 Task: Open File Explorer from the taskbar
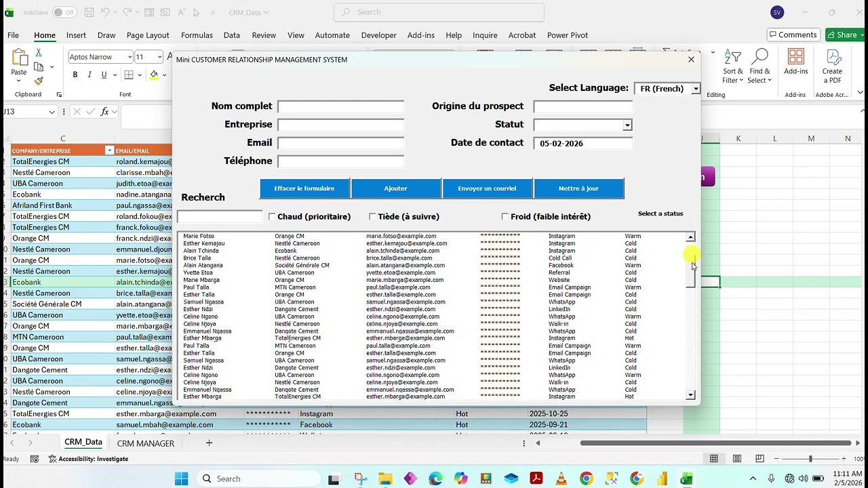click(x=385, y=479)
